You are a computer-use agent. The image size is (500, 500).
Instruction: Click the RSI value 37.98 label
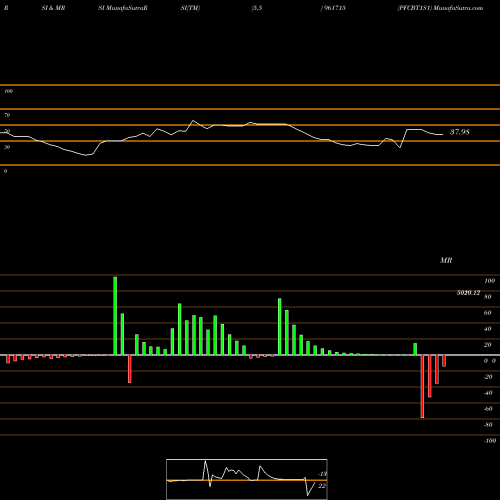[x=460, y=132]
